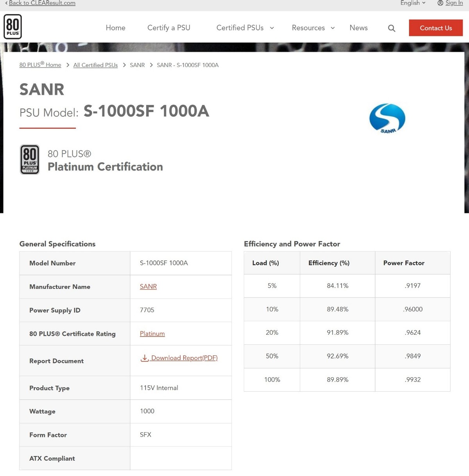
Task: Open the search magnifier icon
Action: [x=392, y=28]
